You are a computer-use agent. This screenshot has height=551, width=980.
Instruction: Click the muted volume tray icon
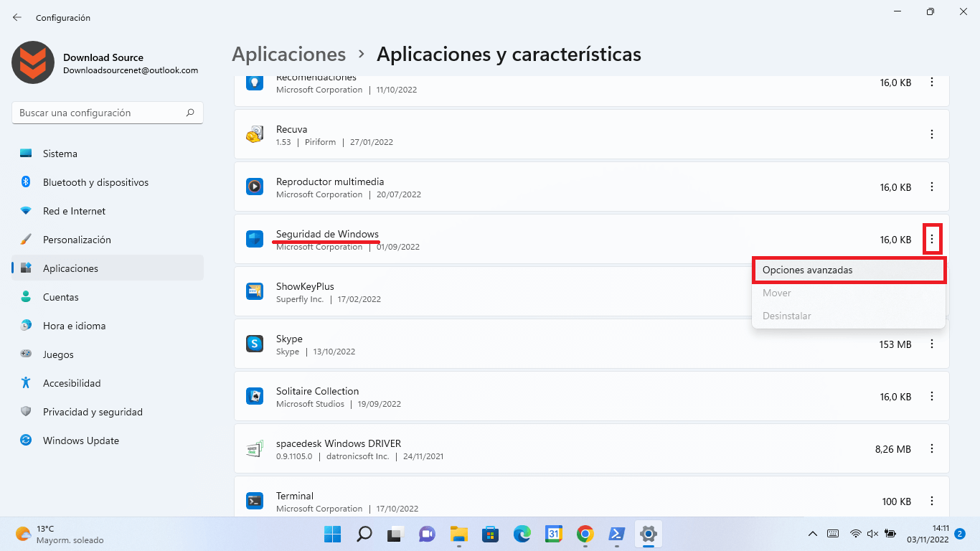pyautogui.click(x=872, y=534)
